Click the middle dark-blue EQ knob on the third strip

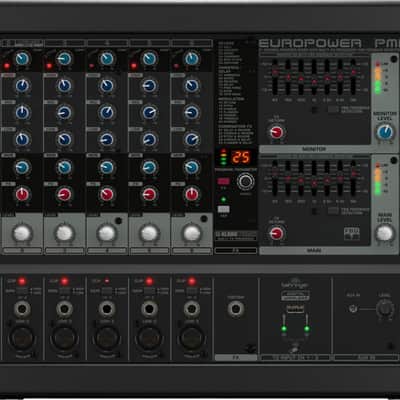[x=107, y=113]
